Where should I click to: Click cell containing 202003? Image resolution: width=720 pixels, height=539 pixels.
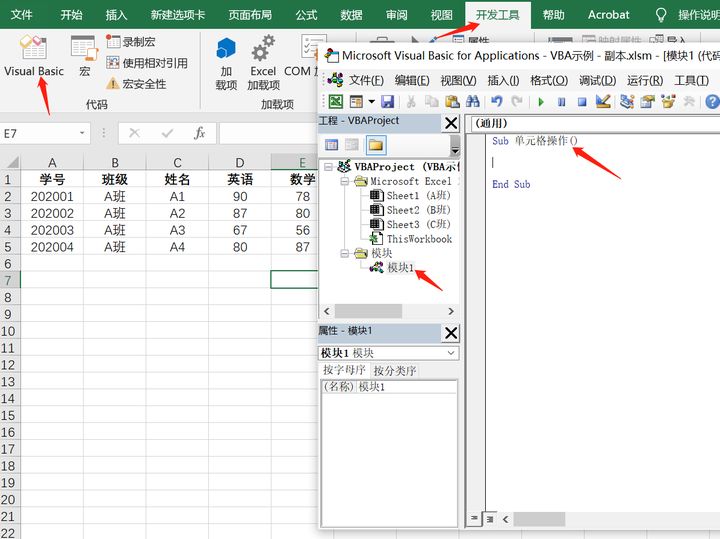(52, 230)
